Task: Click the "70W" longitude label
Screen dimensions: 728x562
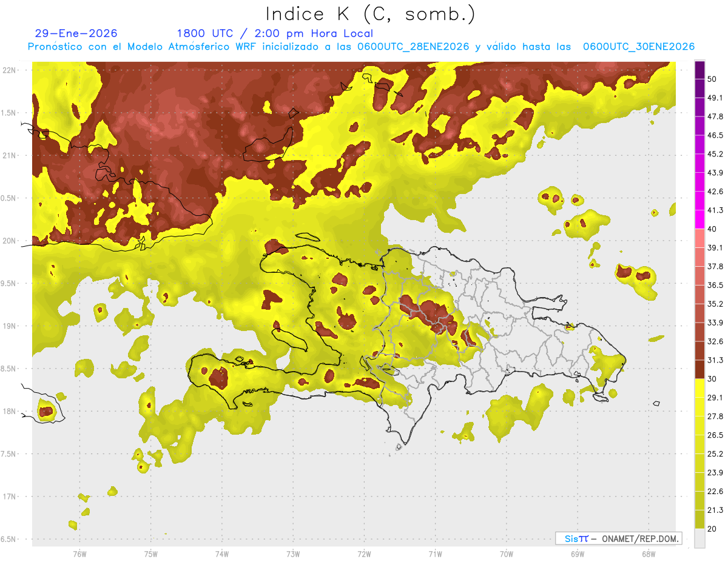Action: [506, 554]
